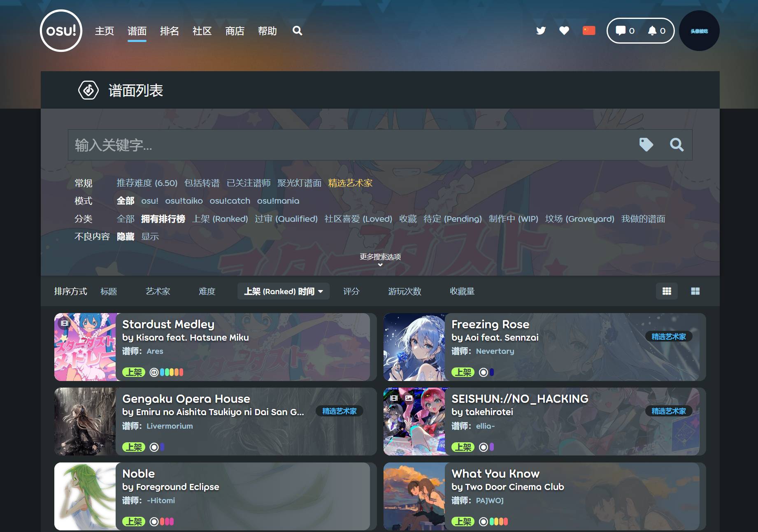Open search via navbar magnifier icon

[297, 31]
